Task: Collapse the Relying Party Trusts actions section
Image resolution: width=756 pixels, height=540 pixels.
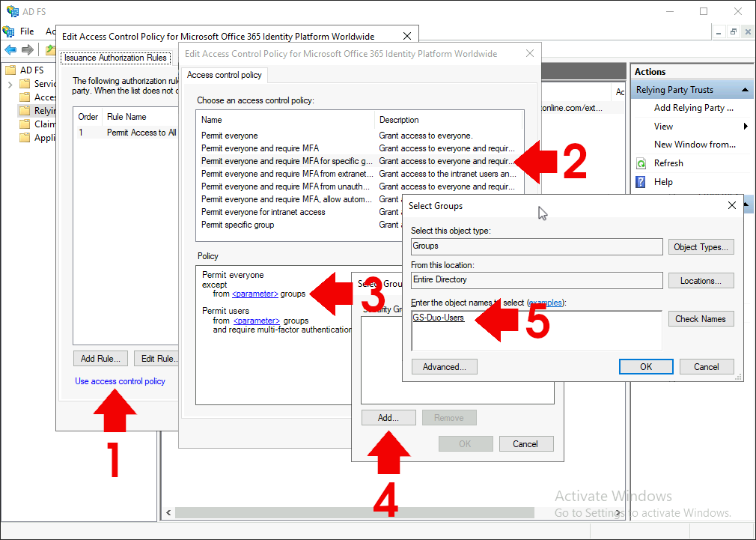Action: click(745, 90)
